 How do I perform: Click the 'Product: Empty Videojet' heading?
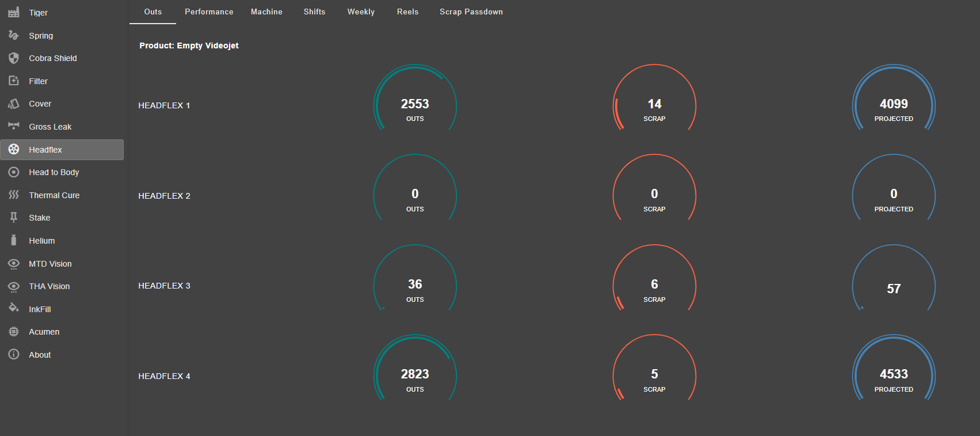point(189,46)
